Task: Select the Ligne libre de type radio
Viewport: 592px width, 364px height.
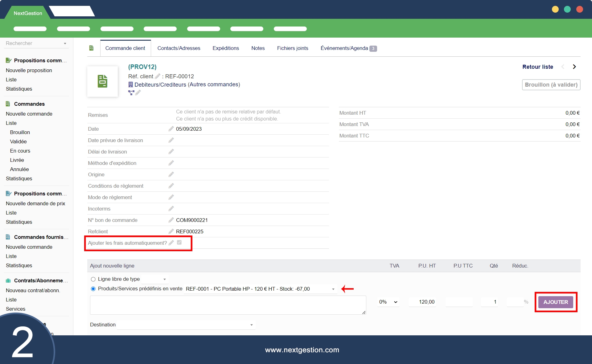Action: click(93, 279)
